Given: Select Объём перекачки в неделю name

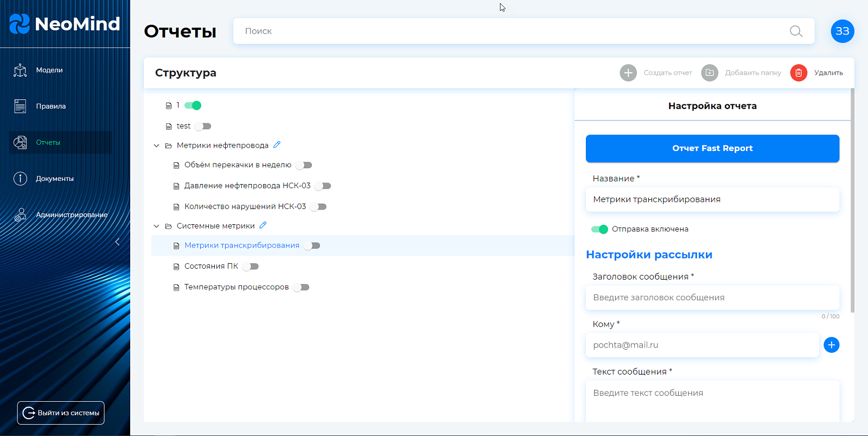Looking at the screenshot, I should [x=238, y=165].
